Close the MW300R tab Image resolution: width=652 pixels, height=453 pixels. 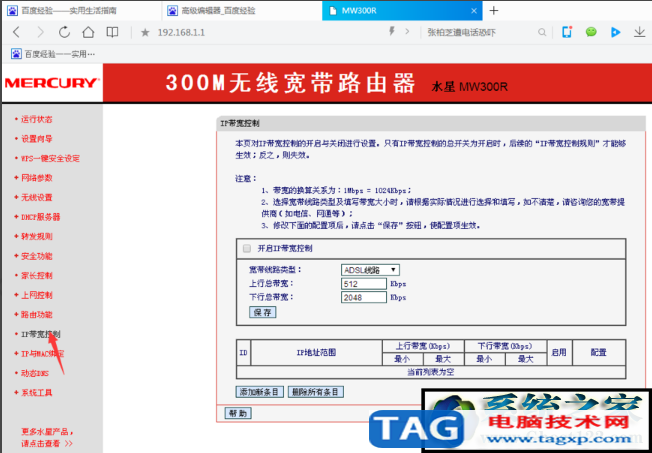474,11
